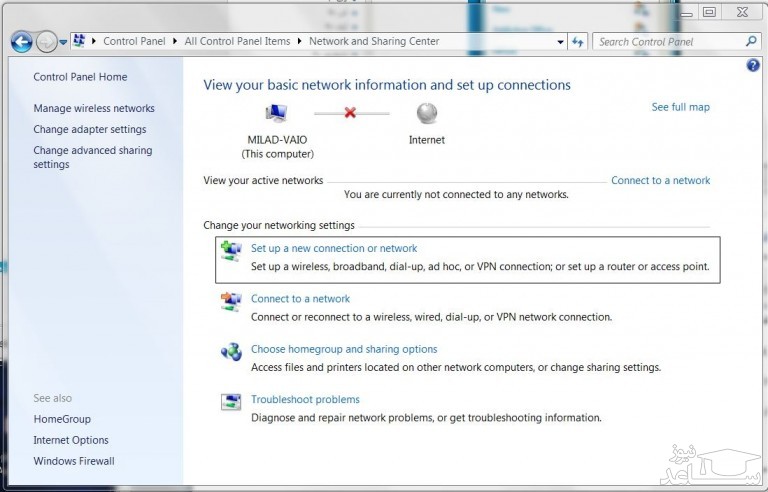The height and width of the screenshot is (492, 768).
Task: Open the See full map link
Action: pos(680,107)
